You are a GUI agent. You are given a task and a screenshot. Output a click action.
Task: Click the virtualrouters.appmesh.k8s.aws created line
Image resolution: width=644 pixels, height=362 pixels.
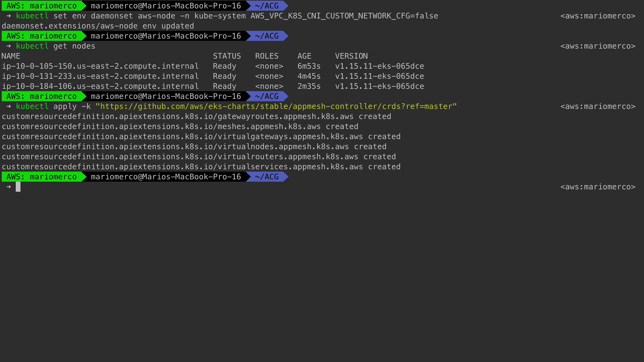tap(199, 157)
